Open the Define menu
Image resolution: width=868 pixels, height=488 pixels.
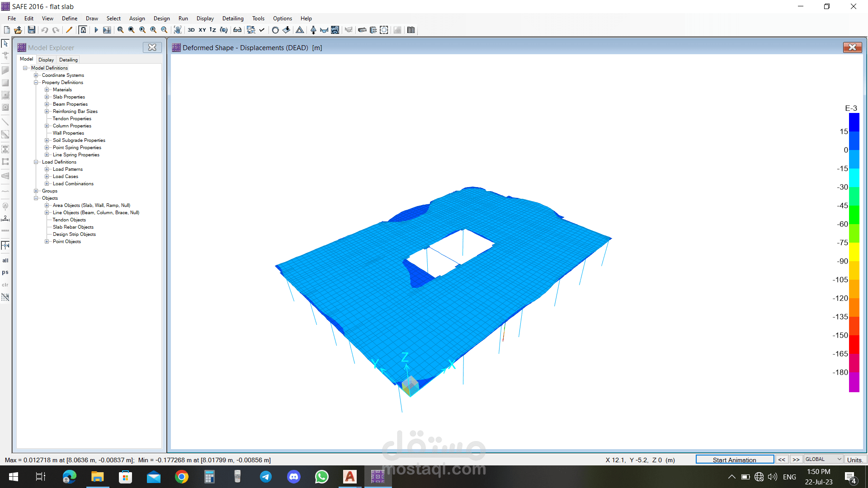coord(70,19)
